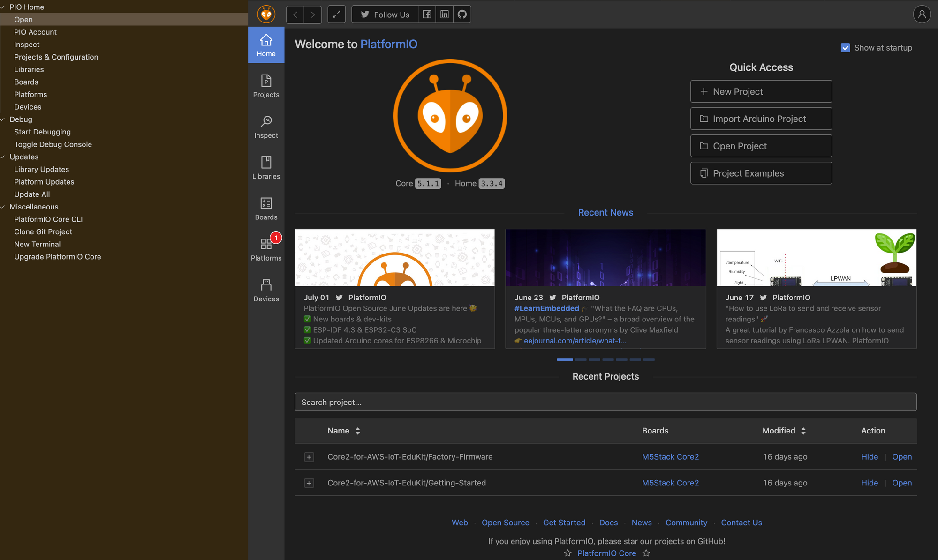
Task: Open the Contact Us footer link
Action: (741, 523)
